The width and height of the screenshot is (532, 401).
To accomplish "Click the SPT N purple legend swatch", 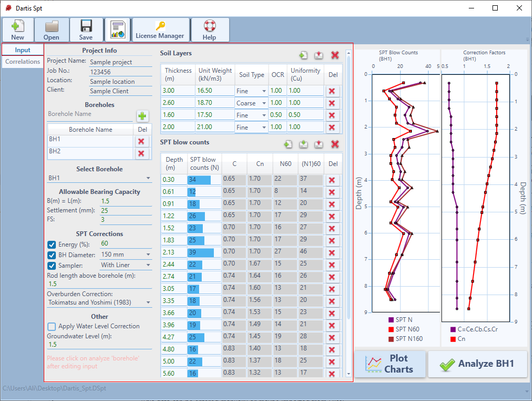I will 391,320.
